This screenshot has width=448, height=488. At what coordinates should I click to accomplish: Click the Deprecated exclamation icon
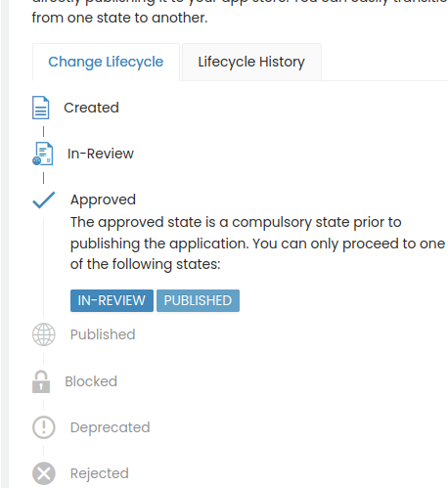[44, 427]
